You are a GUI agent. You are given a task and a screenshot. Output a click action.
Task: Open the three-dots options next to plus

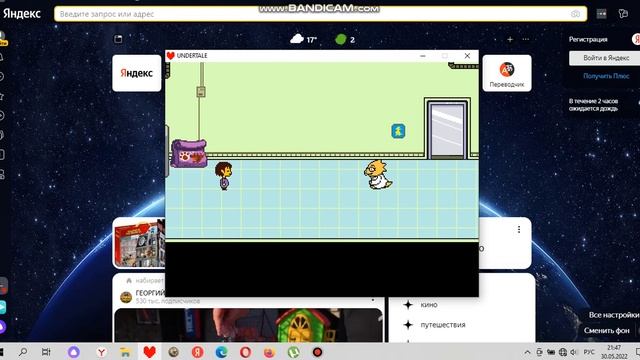(526, 39)
